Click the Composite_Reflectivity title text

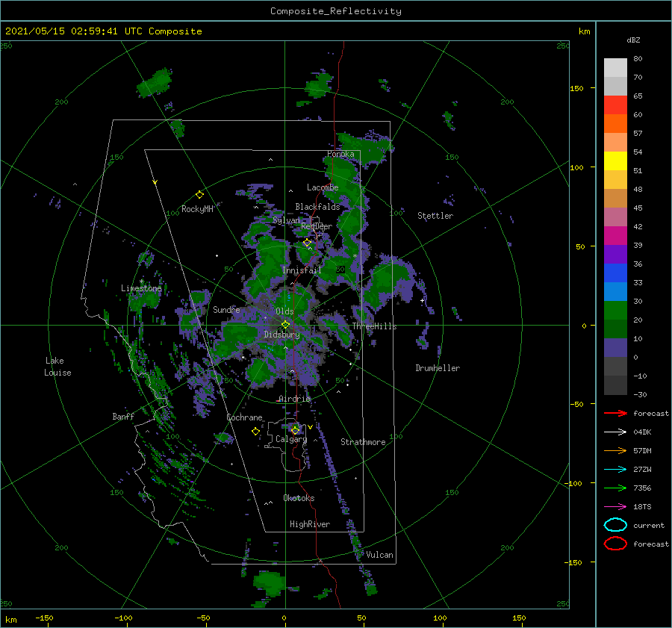click(x=336, y=11)
